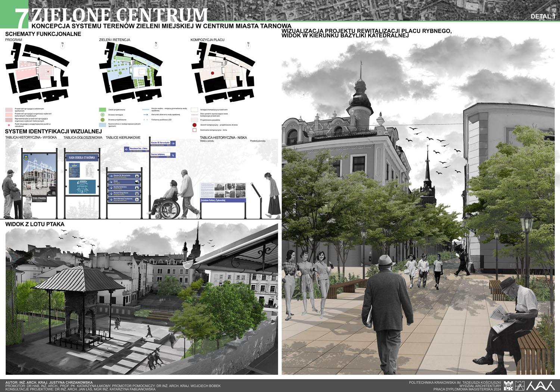The image size is (560, 392).
Task: Click the Mauzoleum Gen. J. Bema sign
Action: (136, 149)
